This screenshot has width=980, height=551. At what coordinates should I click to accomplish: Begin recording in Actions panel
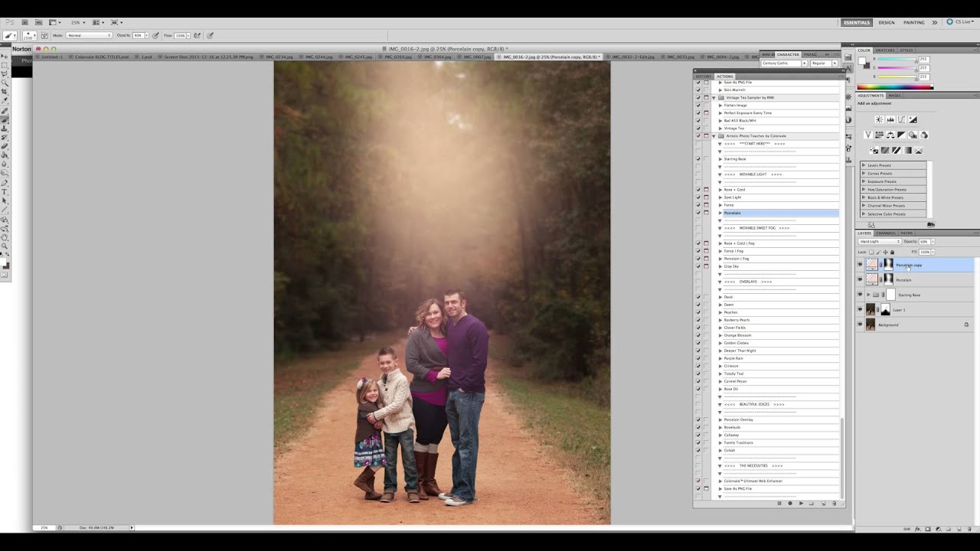(x=790, y=504)
